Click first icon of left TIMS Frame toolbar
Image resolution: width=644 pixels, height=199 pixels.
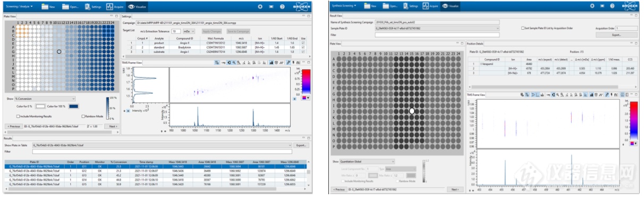click(x=217, y=62)
